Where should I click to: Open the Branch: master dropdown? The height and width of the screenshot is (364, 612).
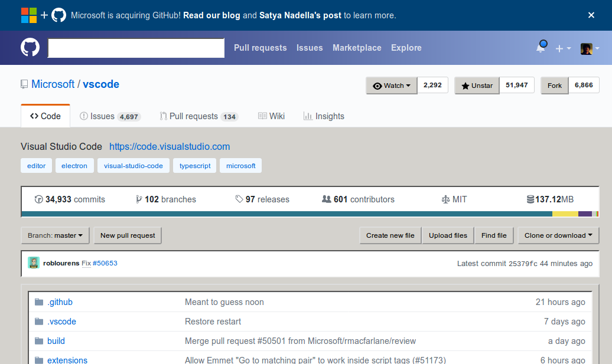(55, 235)
